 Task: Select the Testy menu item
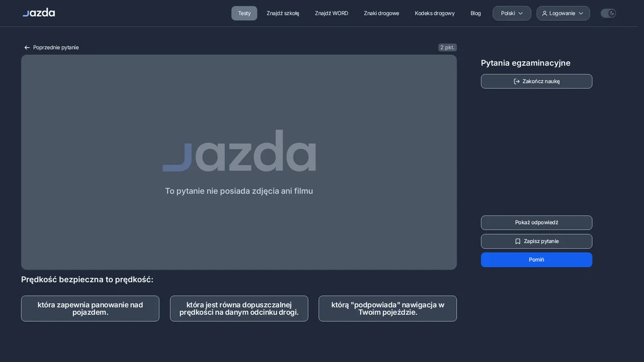[244, 13]
